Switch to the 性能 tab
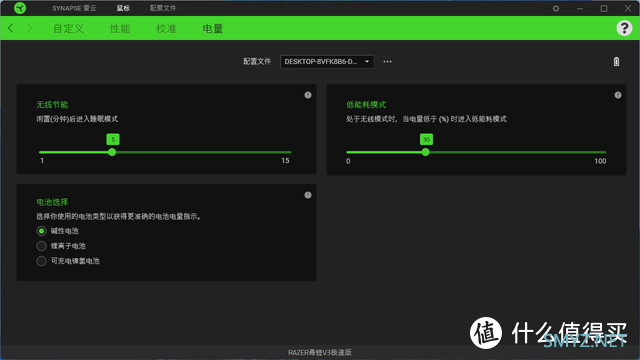Image resolution: width=640 pixels, height=360 pixels. [x=120, y=29]
